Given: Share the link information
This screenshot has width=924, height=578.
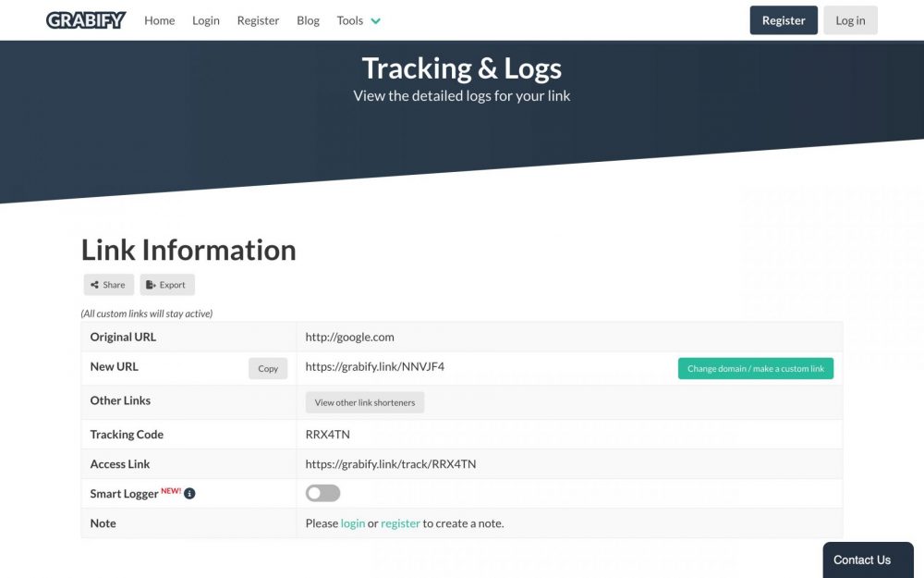Looking at the screenshot, I should [x=108, y=285].
